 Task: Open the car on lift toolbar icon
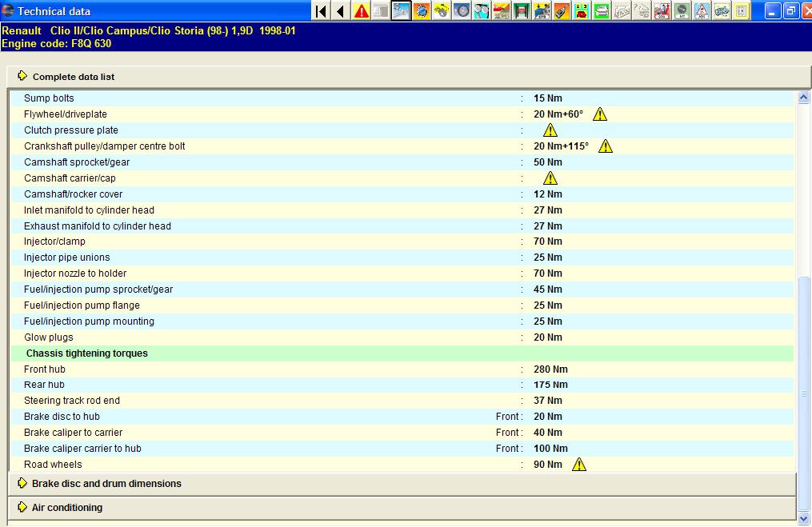point(522,11)
